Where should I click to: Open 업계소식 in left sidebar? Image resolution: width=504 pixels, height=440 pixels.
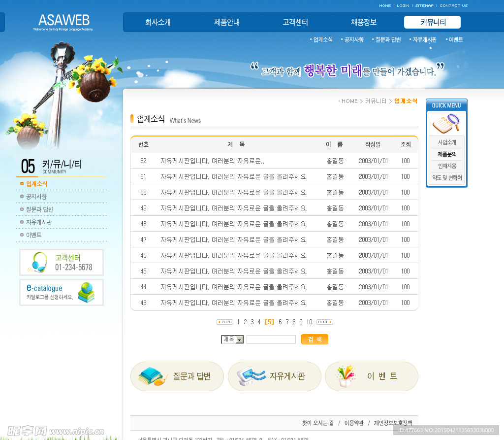[36, 184]
